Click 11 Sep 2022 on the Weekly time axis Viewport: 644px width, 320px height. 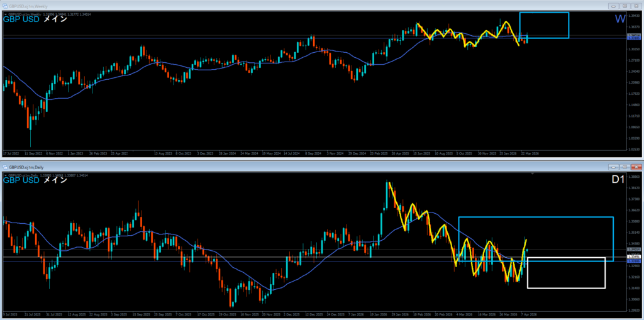click(x=34, y=153)
